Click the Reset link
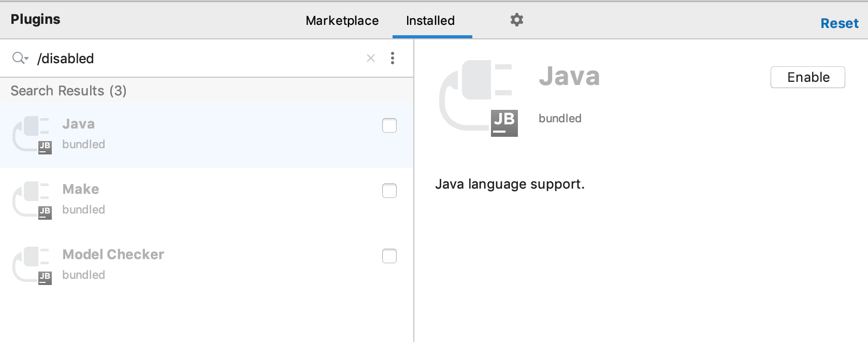The image size is (868, 342). [839, 23]
